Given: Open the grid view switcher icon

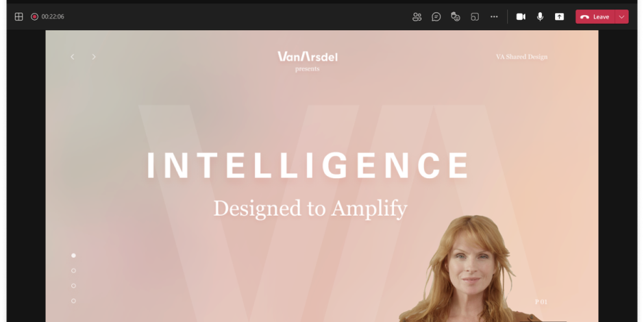Looking at the screenshot, I should click(19, 17).
